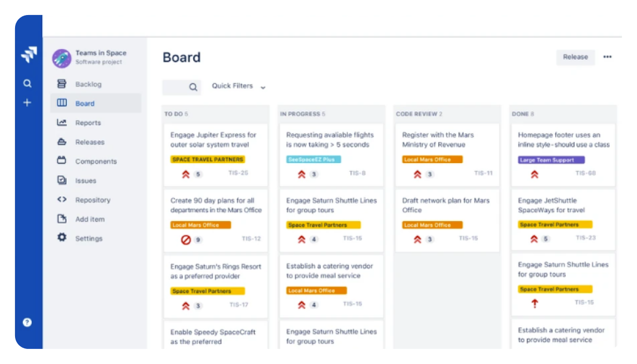637x364 pixels.
Task: Open the three-dot more options menu
Action: click(607, 57)
